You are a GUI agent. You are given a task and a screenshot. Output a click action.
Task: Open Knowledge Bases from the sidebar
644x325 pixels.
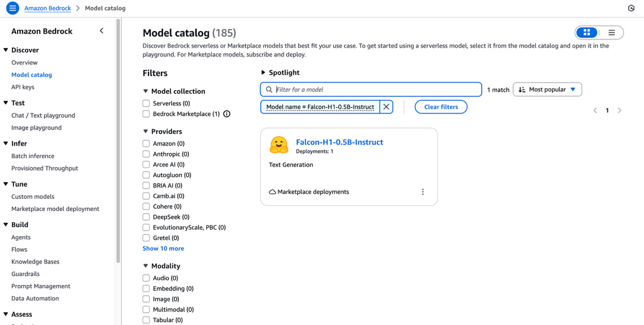pos(34,262)
